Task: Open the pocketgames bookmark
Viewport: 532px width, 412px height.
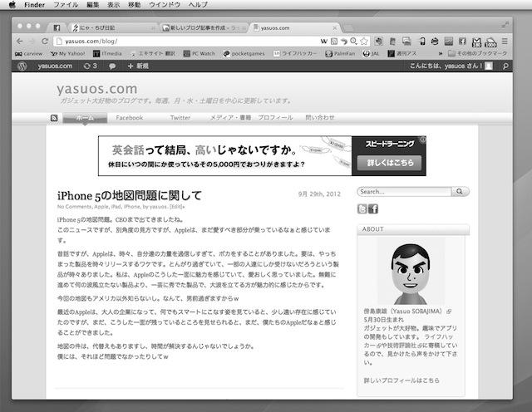Action: 244,54
